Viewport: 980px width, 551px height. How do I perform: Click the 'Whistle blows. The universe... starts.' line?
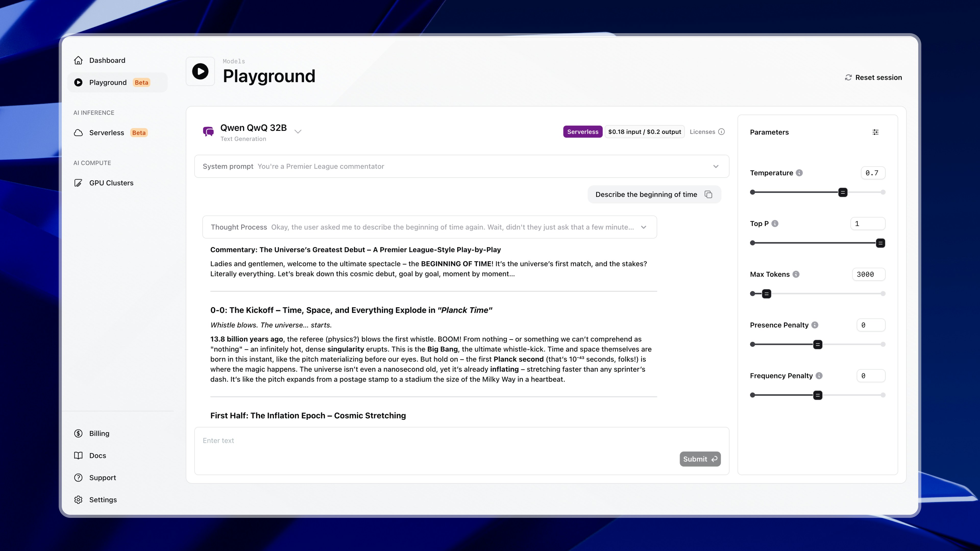[x=271, y=325]
